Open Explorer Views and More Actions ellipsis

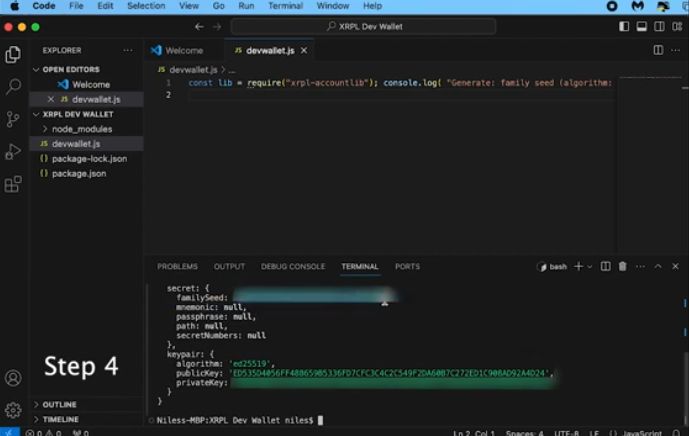click(x=128, y=50)
